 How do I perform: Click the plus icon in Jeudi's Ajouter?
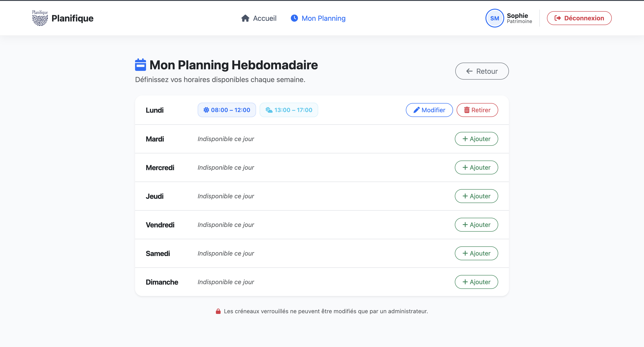(x=465, y=196)
